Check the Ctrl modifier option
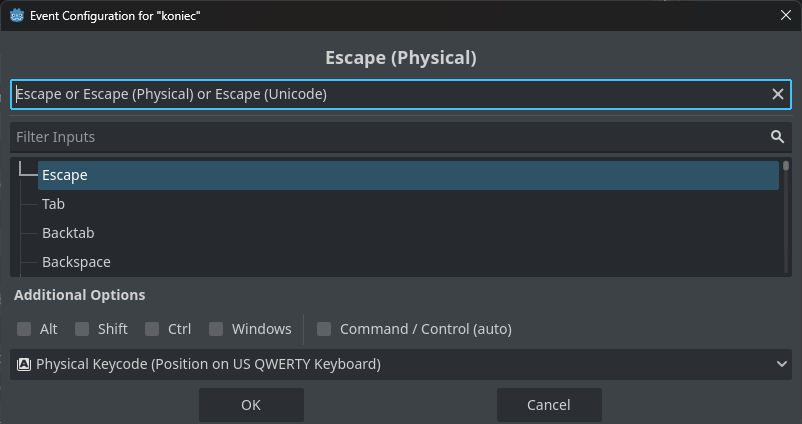802x424 pixels. tap(152, 329)
